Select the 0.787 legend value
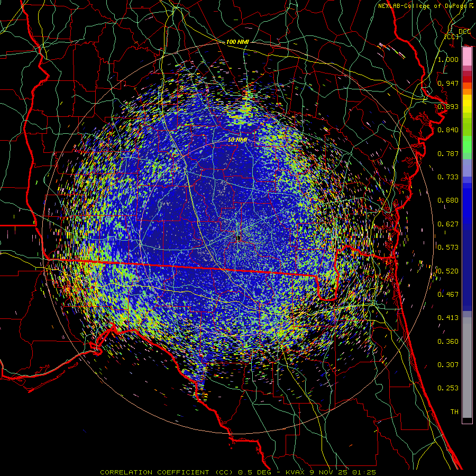 (x=448, y=153)
